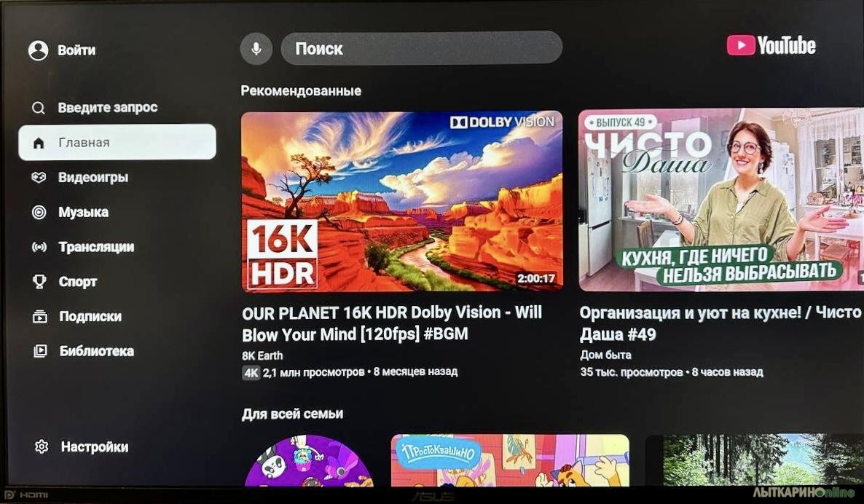The width and height of the screenshot is (864, 504).
Task: Click the account avatar icon beside Войти
Action: coord(39,50)
